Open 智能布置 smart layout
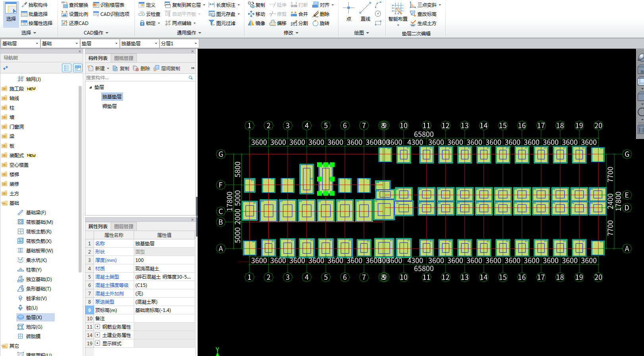Screen dimensions: 644x356 (398, 13)
